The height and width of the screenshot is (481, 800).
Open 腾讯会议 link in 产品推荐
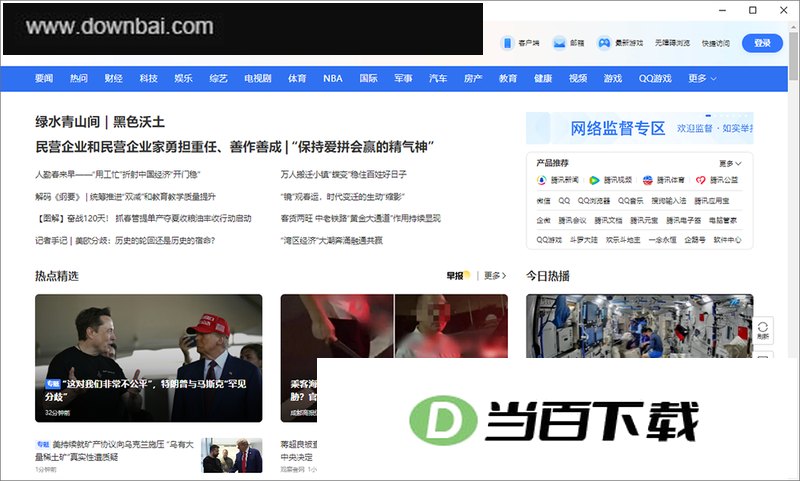[x=572, y=220]
